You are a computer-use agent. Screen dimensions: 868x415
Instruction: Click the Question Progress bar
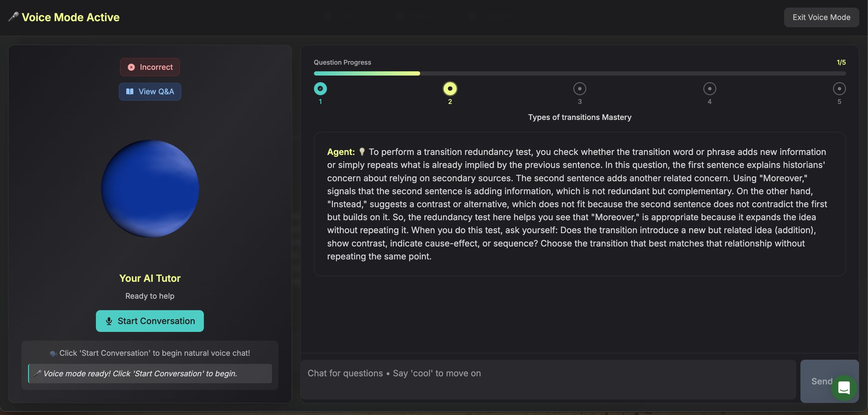(579, 73)
